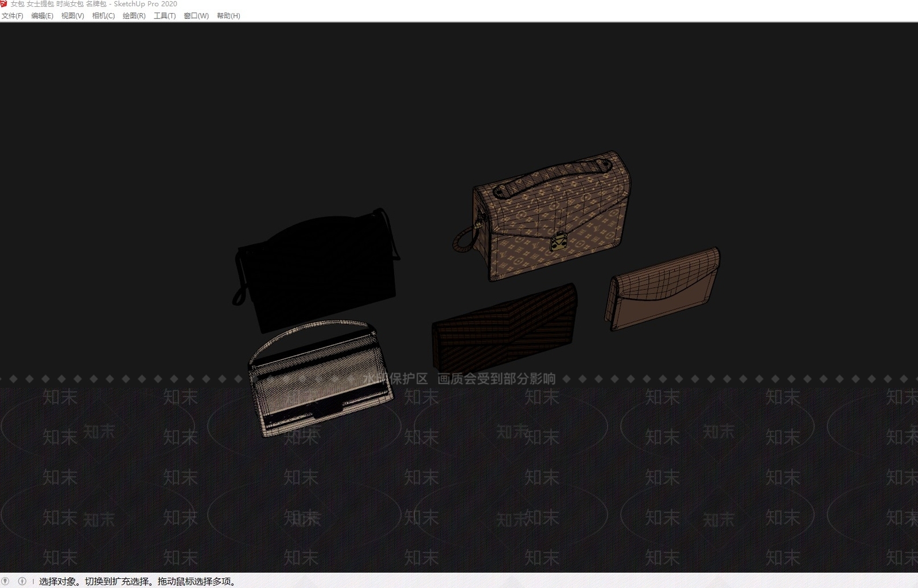This screenshot has width=918, height=588.
Task: Select the dark brown rectangular clutch model
Action: (x=505, y=329)
